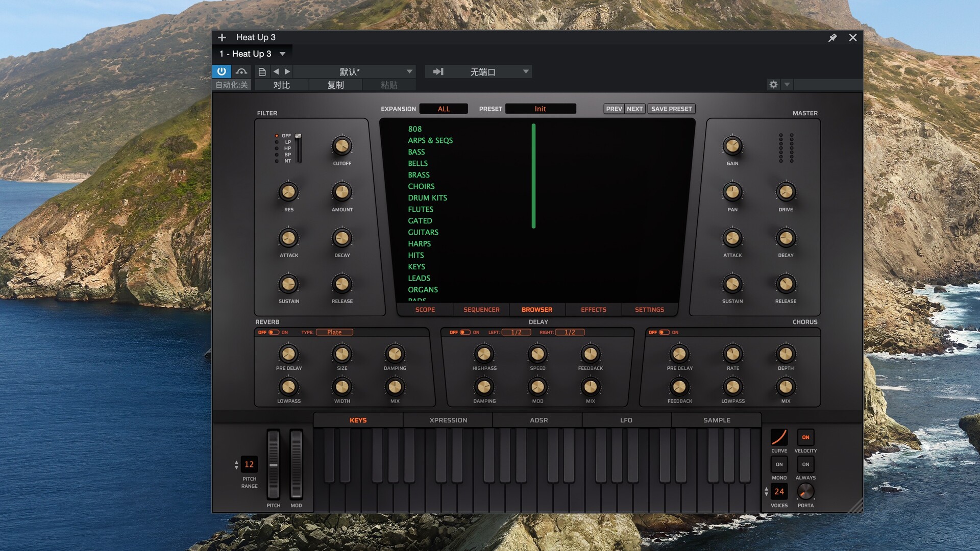Click the PREV preset button

(x=614, y=109)
